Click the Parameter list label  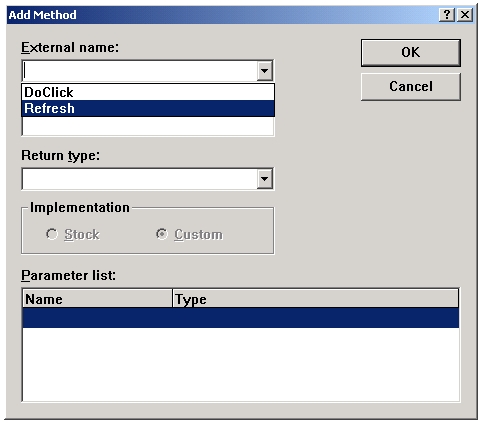click(x=69, y=275)
